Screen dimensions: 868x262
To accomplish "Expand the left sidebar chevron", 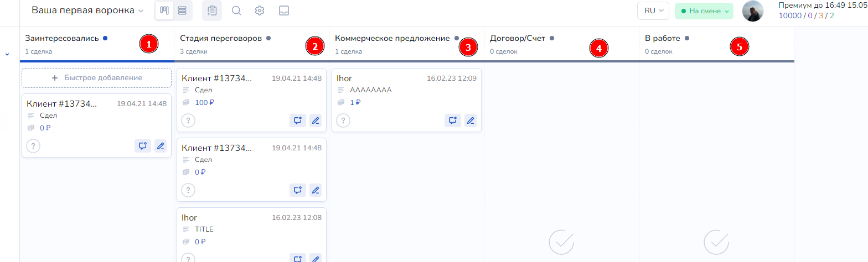I will (x=7, y=54).
